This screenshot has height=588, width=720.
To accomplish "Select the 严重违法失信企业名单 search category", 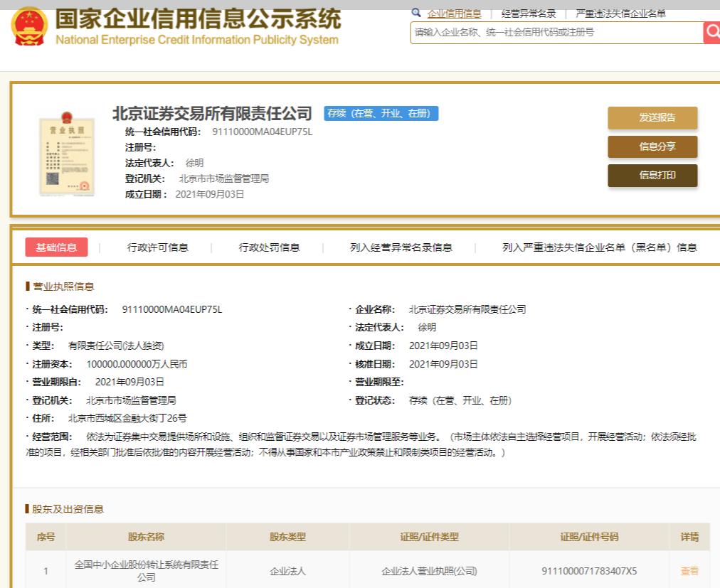I will [x=621, y=14].
